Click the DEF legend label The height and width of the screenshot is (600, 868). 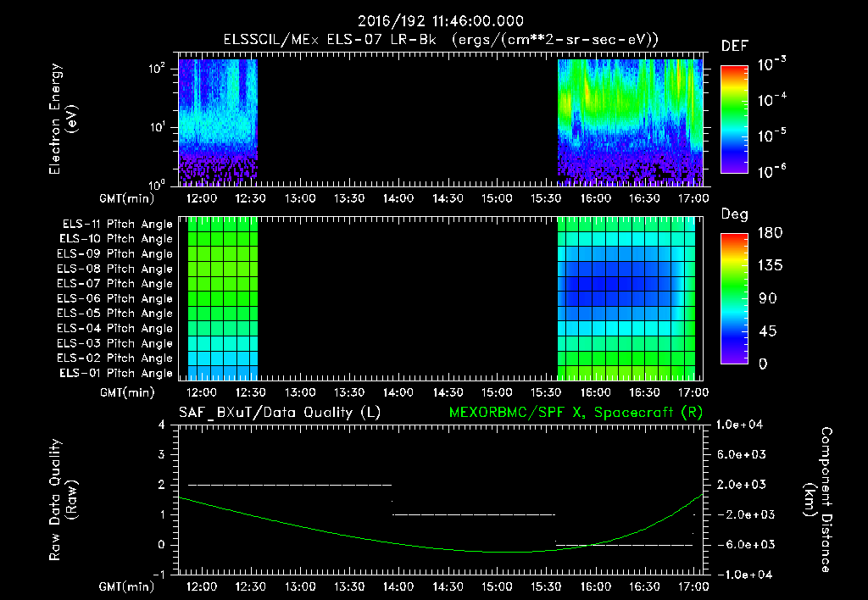point(735,47)
